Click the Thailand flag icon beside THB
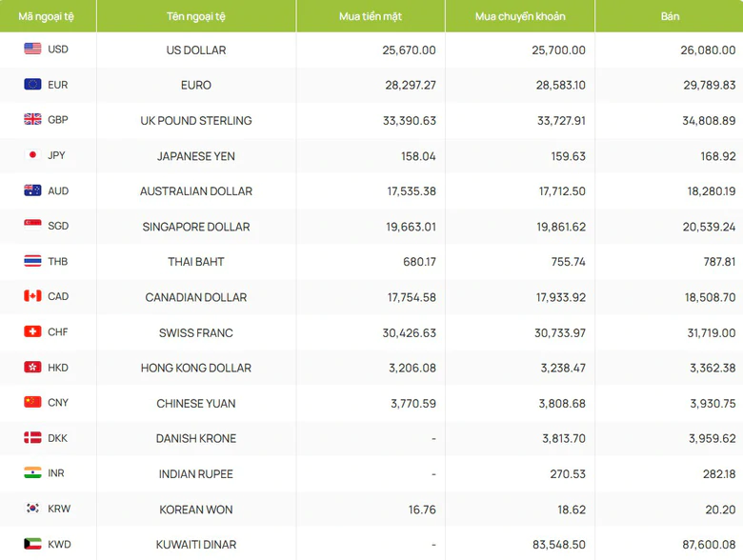743x560 pixels. [32, 261]
